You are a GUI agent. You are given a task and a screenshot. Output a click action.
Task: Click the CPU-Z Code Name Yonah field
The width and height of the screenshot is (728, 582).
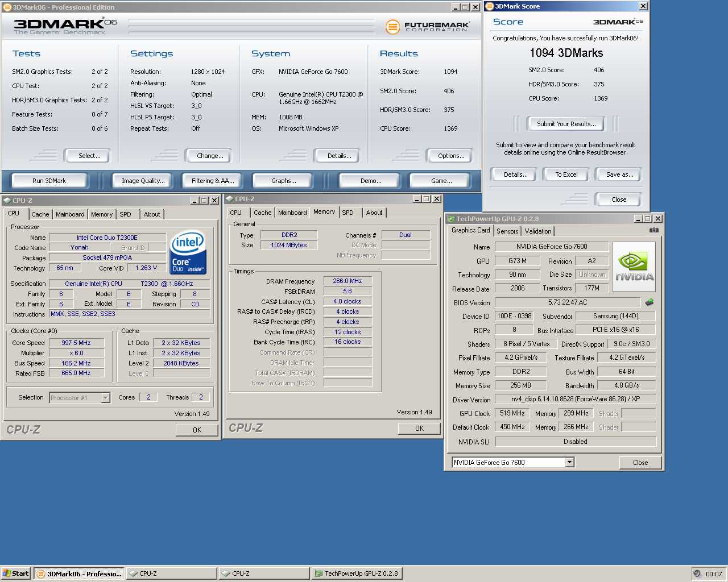(79, 248)
